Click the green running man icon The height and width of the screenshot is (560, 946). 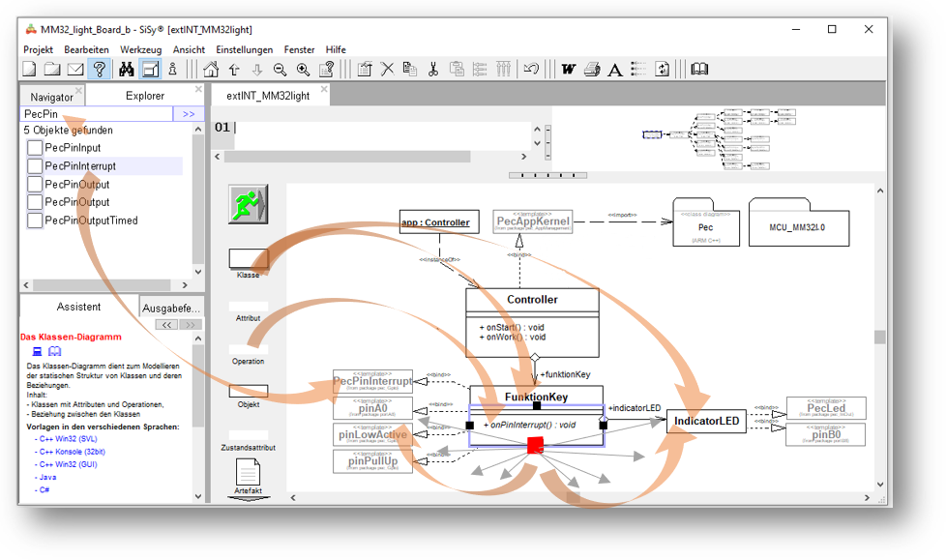[x=248, y=204]
